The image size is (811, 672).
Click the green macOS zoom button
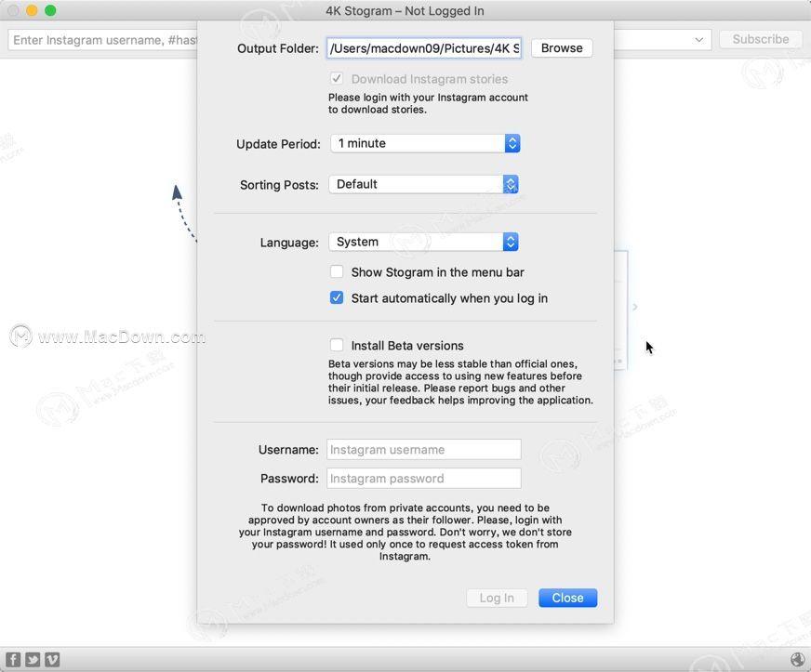pos(50,10)
